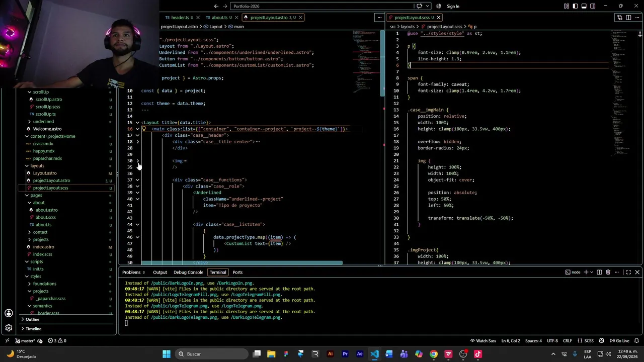This screenshot has width=644, height=362.
Task: Expand the Outline section
Action: 65,319
